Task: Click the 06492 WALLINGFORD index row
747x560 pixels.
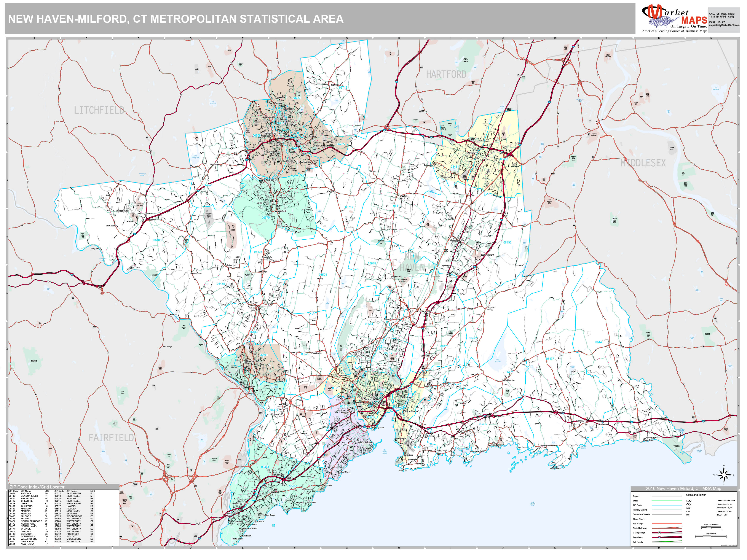Action: [x=28, y=539]
